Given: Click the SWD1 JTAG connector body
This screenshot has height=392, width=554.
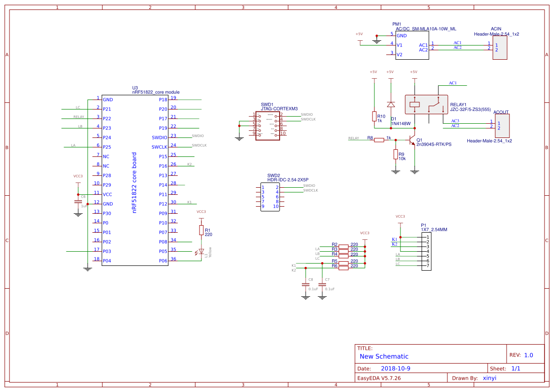Looking at the screenshot, I should pos(267,126).
